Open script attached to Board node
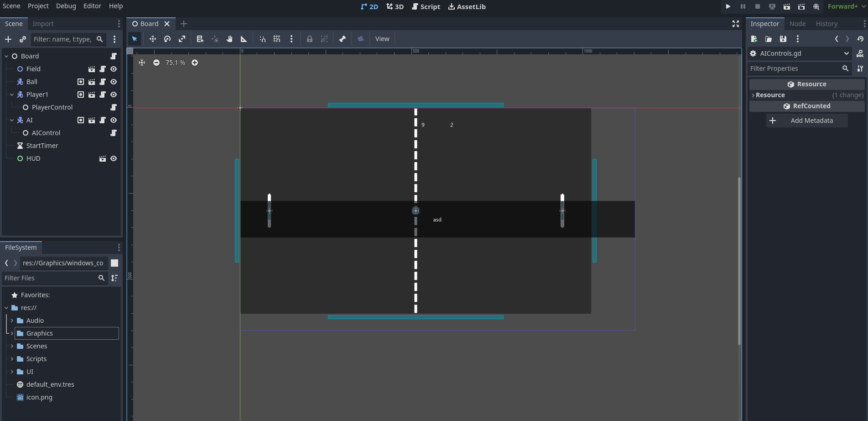Viewport: 868px width, 421px height. point(114,56)
